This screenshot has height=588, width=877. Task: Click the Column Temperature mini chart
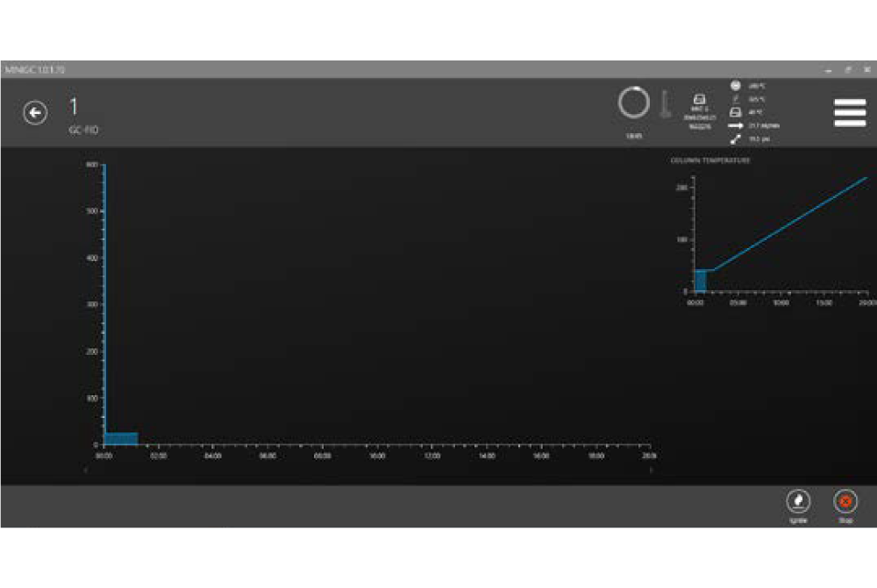point(781,237)
